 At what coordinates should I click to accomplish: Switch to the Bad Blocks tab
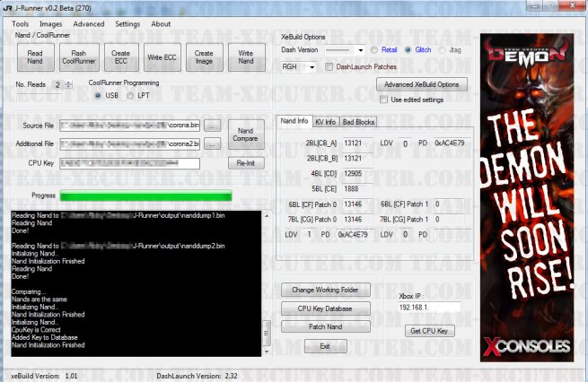[x=360, y=121]
